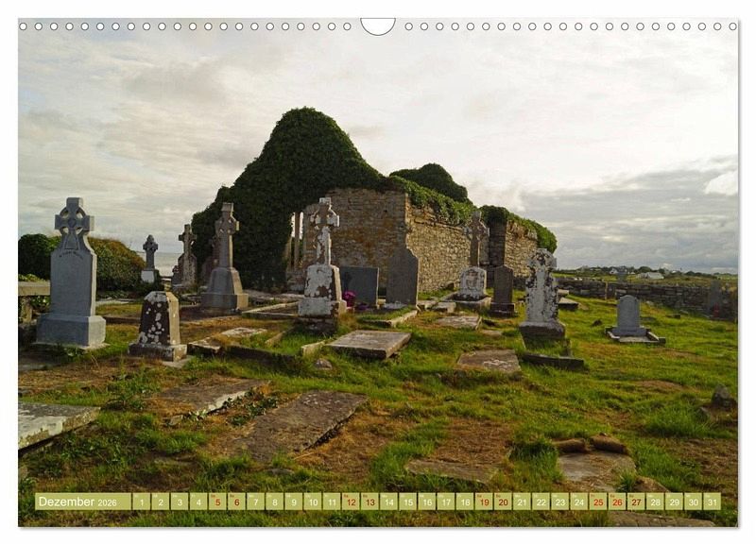
Task: Select day 1 in calendar strip
Action: pos(141,502)
